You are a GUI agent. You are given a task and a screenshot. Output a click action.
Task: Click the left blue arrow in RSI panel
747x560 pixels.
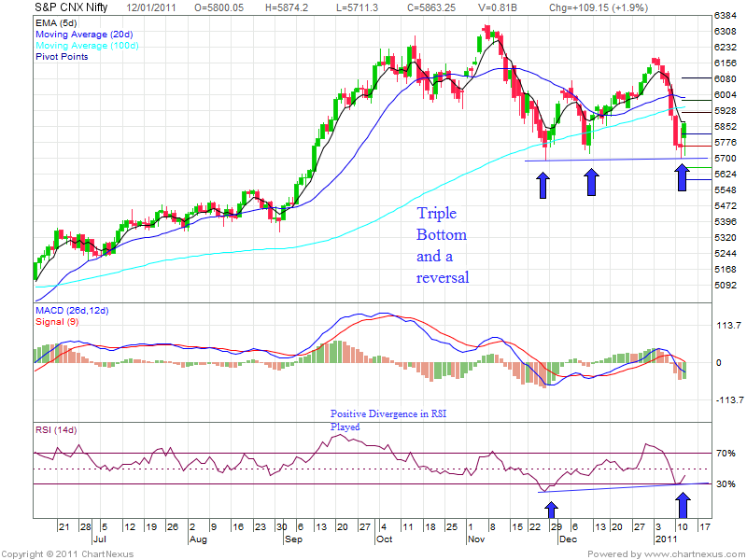(x=551, y=510)
